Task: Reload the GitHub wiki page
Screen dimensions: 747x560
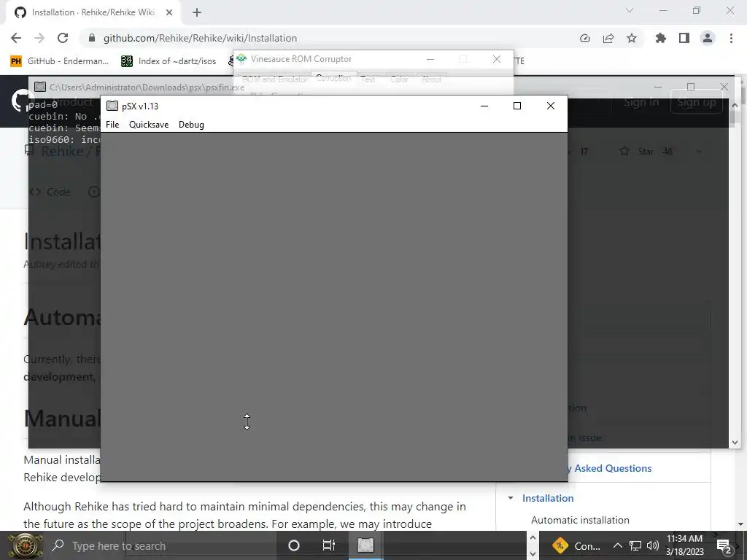Action: point(63,38)
